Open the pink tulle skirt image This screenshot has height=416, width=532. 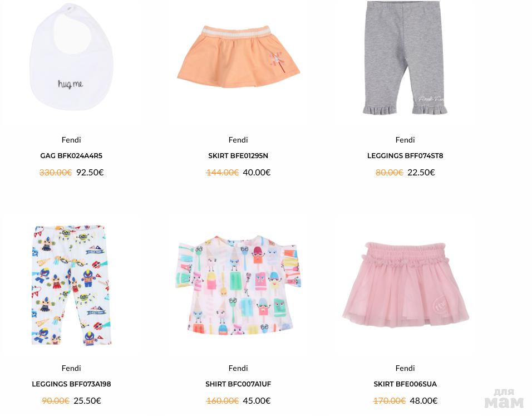(x=406, y=285)
